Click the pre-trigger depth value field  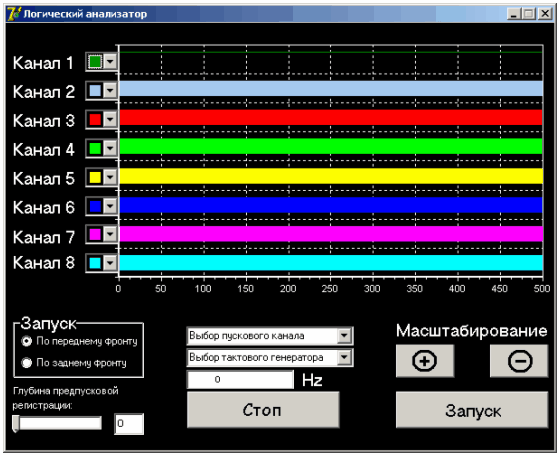[x=129, y=424]
